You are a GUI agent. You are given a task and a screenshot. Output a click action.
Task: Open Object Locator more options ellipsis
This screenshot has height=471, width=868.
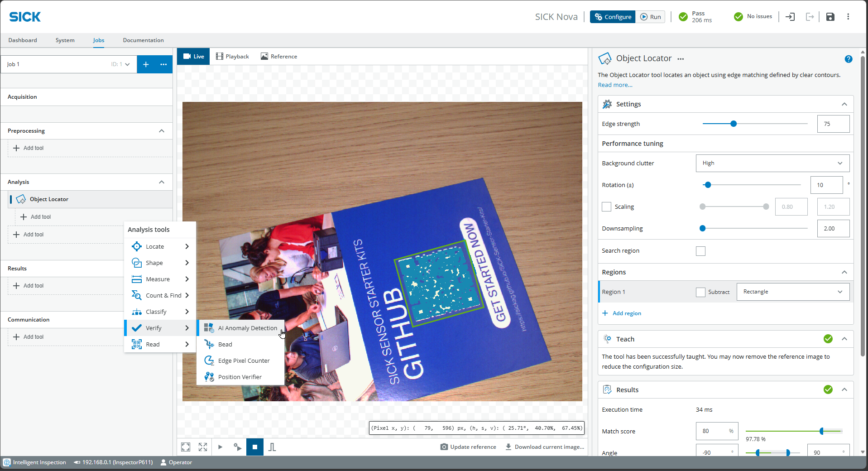point(681,59)
